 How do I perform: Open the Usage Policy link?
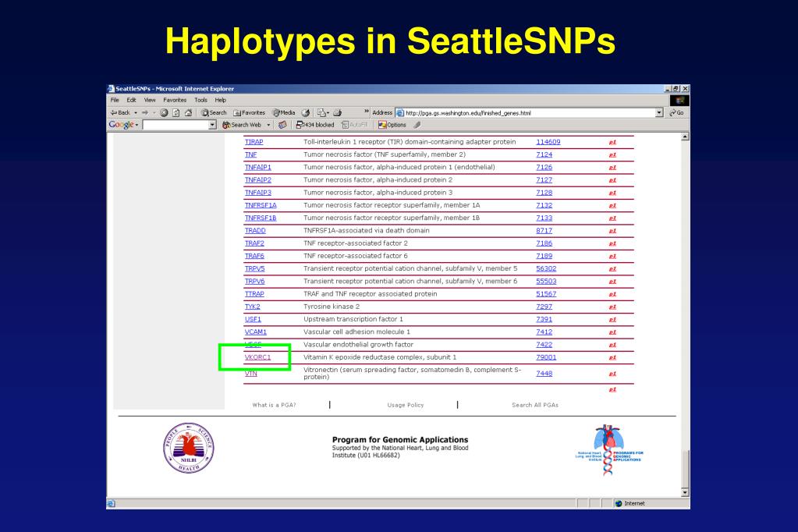(406, 405)
